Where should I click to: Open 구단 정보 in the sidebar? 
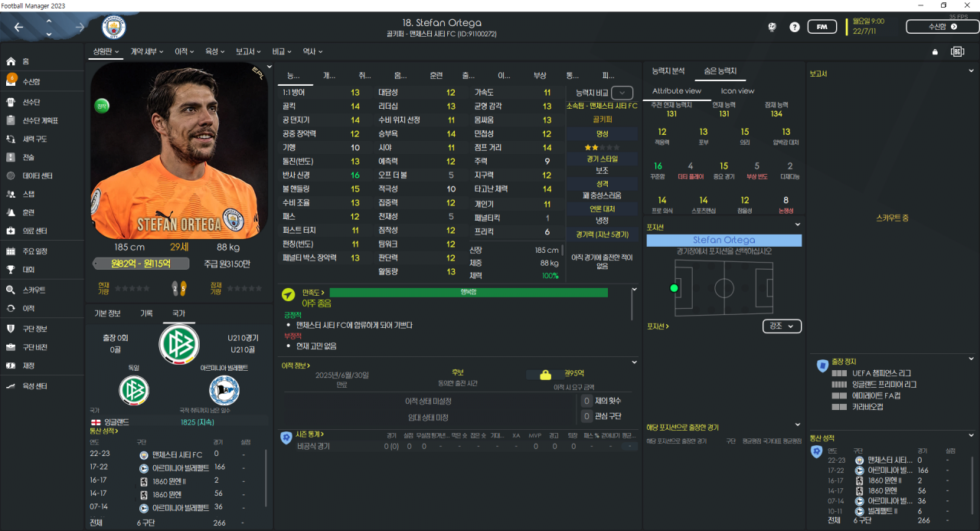(x=34, y=329)
